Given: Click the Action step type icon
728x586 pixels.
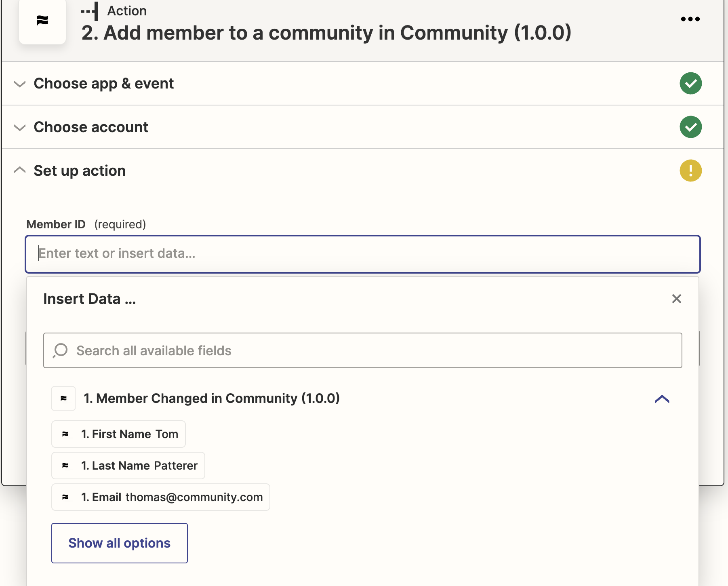Looking at the screenshot, I should [90, 11].
